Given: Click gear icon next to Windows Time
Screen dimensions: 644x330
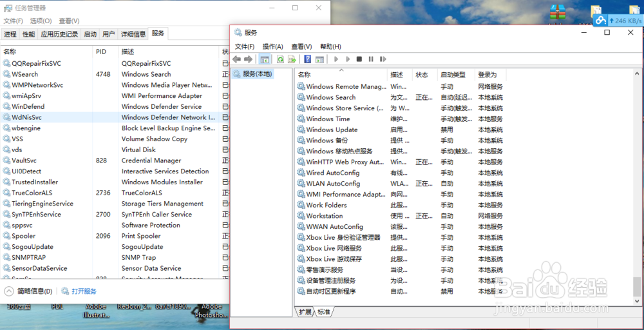Looking at the screenshot, I should pyautogui.click(x=301, y=119).
